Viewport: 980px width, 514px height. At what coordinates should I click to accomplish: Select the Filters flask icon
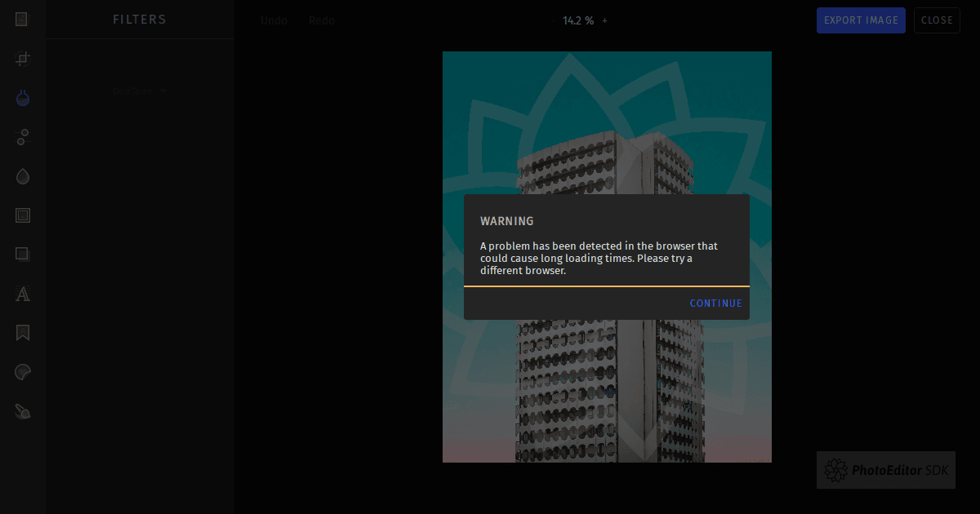pos(23,98)
